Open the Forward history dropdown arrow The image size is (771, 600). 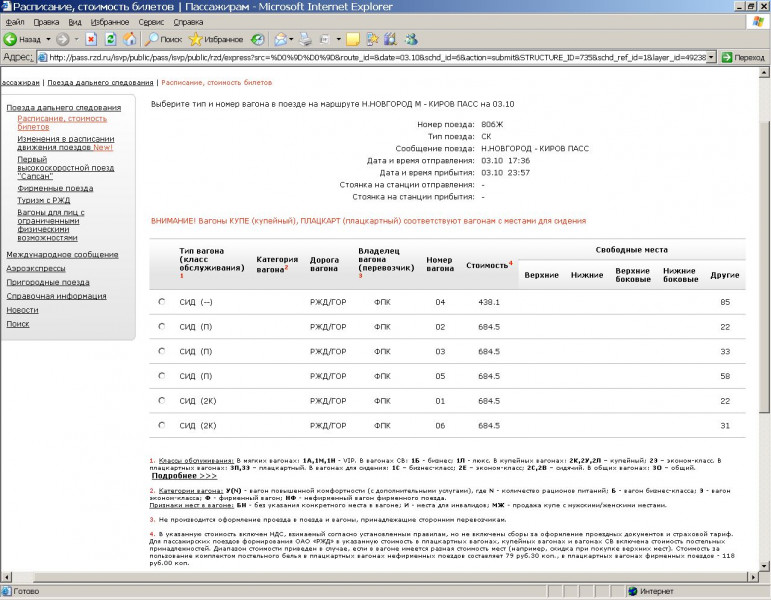pyautogui.click(x=76, y=39)
